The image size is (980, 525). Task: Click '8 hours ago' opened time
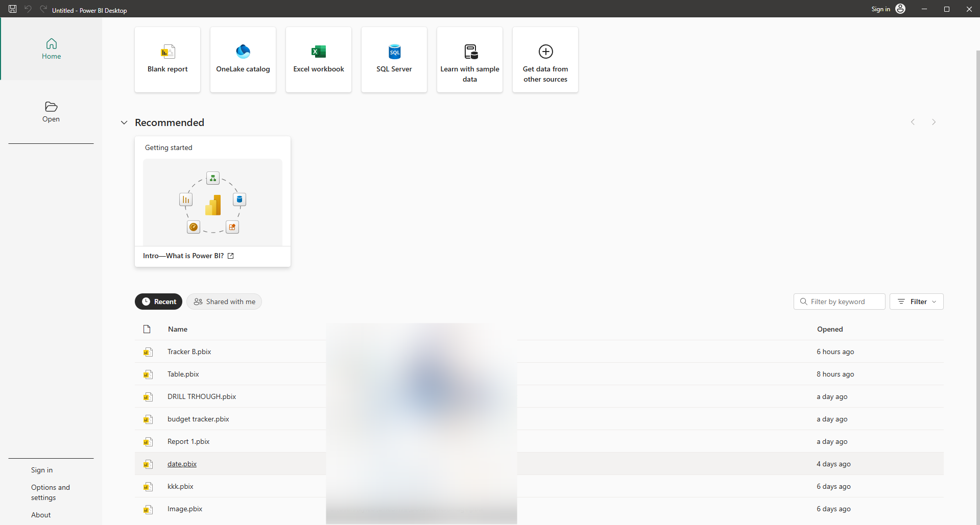pyautogui.click(x=835, y=374)
